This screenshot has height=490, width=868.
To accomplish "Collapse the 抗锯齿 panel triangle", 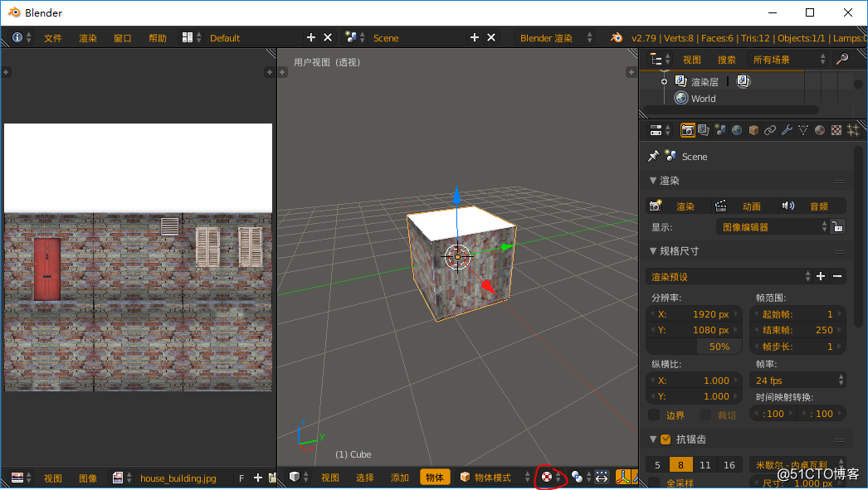I will tap(653, 439).
